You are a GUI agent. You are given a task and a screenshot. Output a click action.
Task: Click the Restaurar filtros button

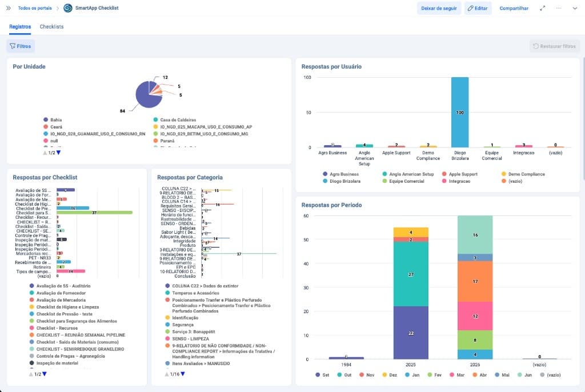tap(554, 46)
